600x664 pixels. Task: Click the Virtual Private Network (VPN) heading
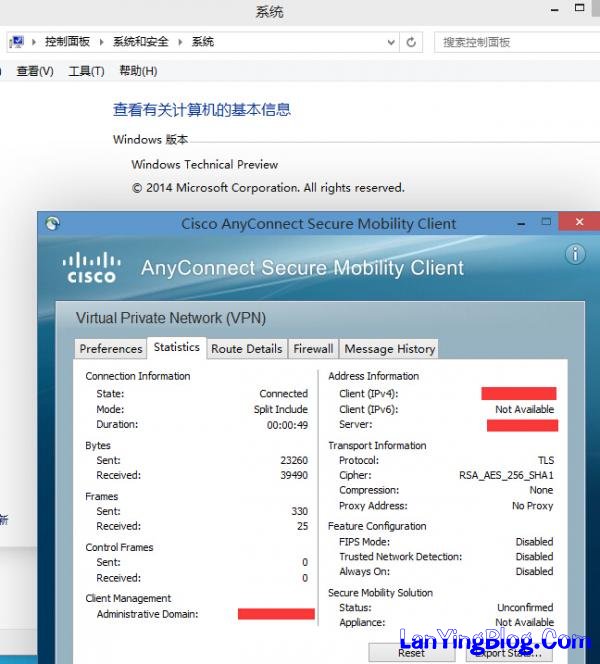coord(171,318)
